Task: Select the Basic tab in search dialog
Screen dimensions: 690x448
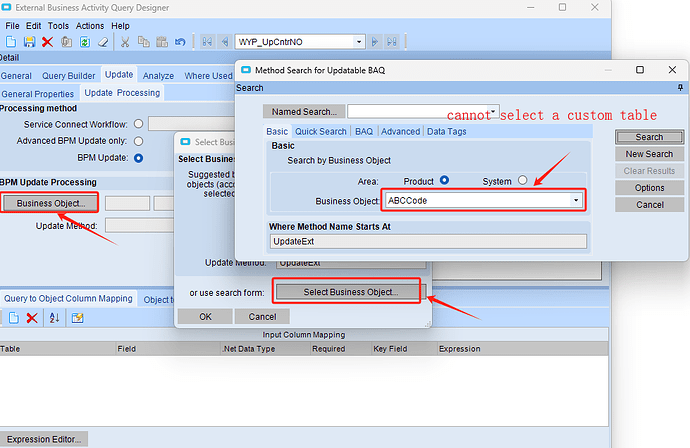Action: click(277, 131)
